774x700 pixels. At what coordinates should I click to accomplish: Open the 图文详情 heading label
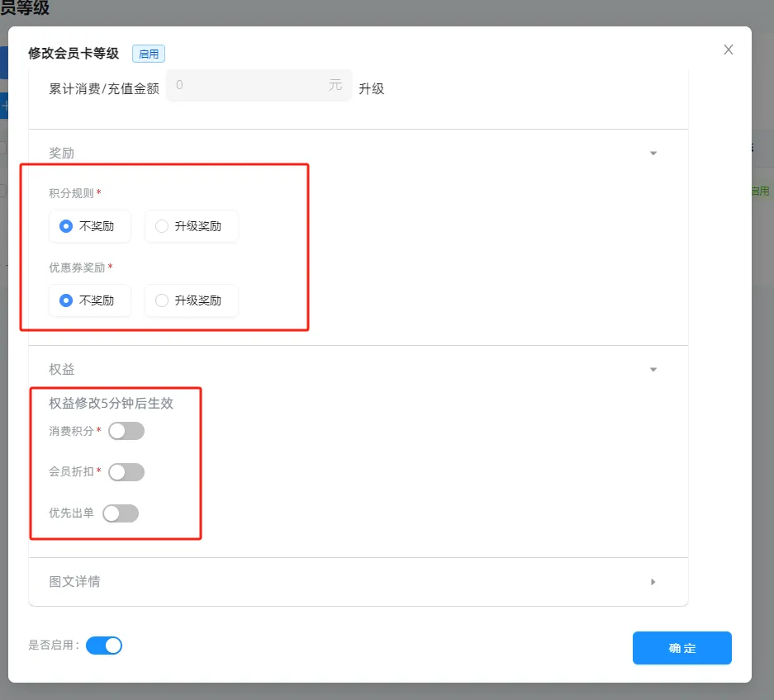[74, 582]
